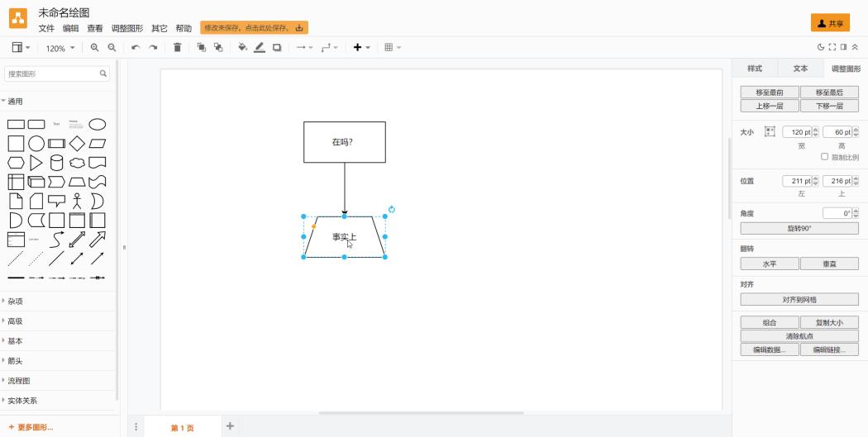Collapse the header with the double chevron
The height and width of the screenshot is (437, 868).
(x=856, y=48)
